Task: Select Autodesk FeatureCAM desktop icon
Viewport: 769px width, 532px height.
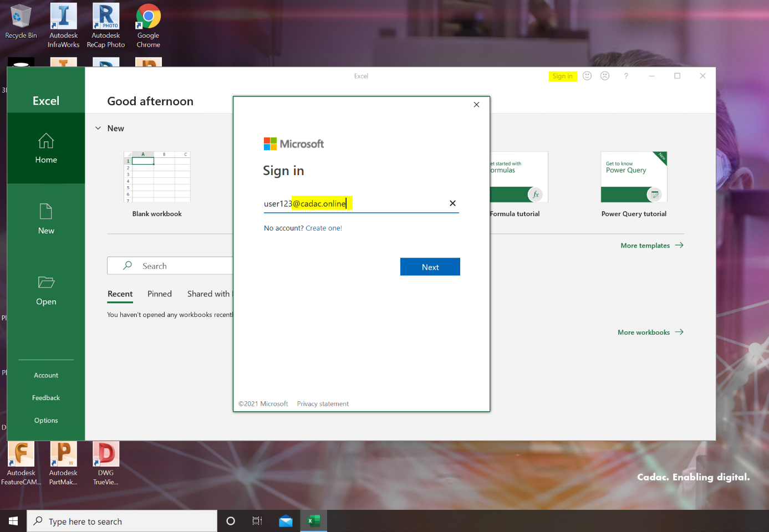Action: click(x=21, y=463)
